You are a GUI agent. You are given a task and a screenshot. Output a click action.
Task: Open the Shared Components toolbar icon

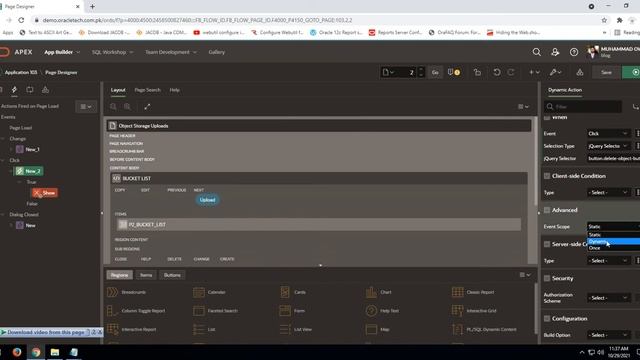coord(580,72)
